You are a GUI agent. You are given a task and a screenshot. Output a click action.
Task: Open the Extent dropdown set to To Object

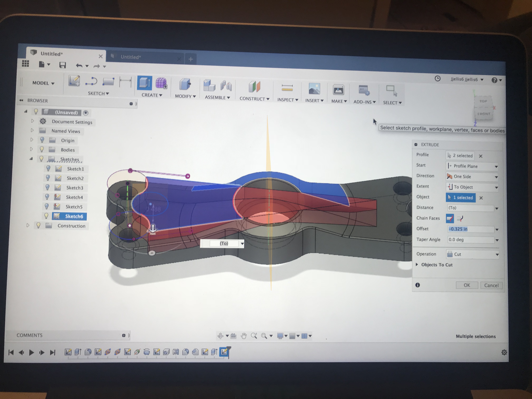(472, 187)
